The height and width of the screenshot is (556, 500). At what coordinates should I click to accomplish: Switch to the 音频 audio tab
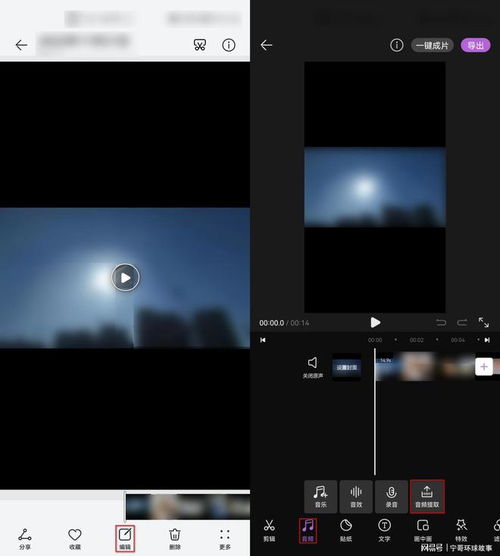point(307,530)
